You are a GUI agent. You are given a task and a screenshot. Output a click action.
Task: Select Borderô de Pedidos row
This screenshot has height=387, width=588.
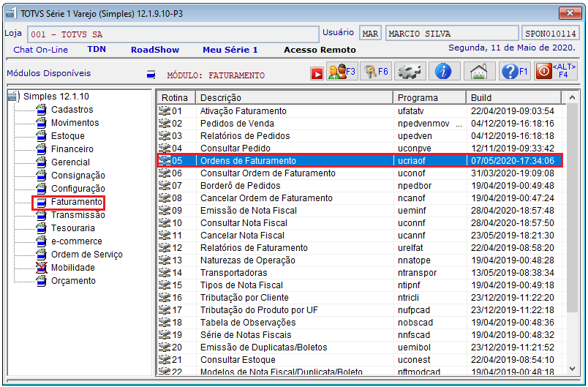pos(359,185)
